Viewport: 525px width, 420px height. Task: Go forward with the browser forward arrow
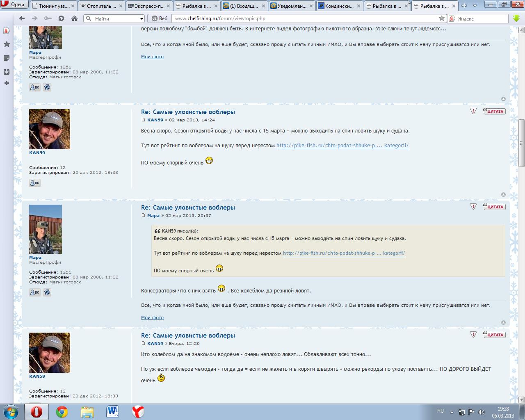35,18
